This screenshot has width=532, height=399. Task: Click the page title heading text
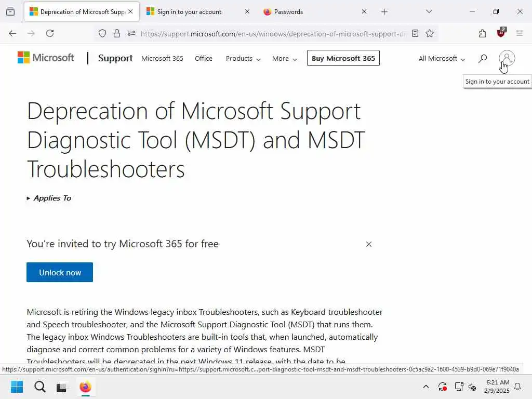[x=196, y=140]
